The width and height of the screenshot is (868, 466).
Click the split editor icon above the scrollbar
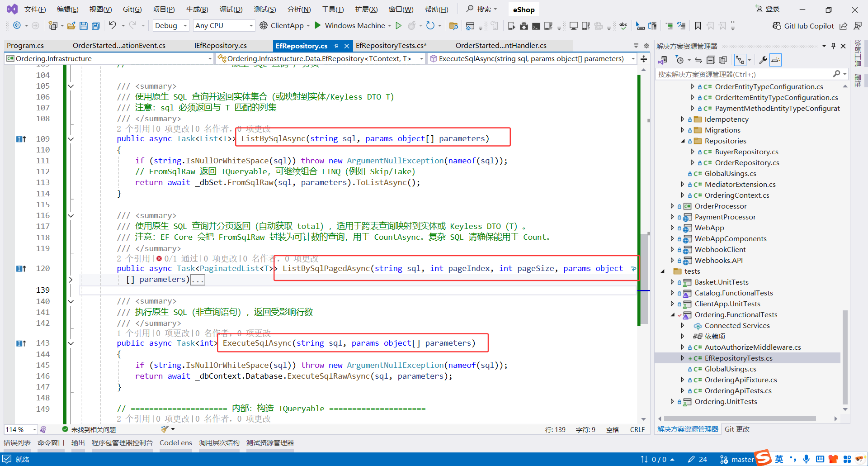tap(644, 58)
